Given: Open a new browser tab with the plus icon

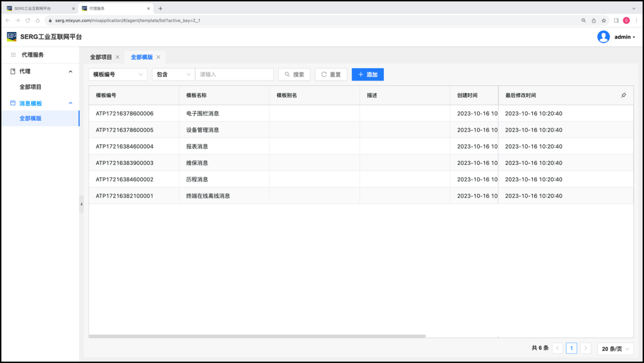Looking at the screenshot, I should [x=160, y=9].
